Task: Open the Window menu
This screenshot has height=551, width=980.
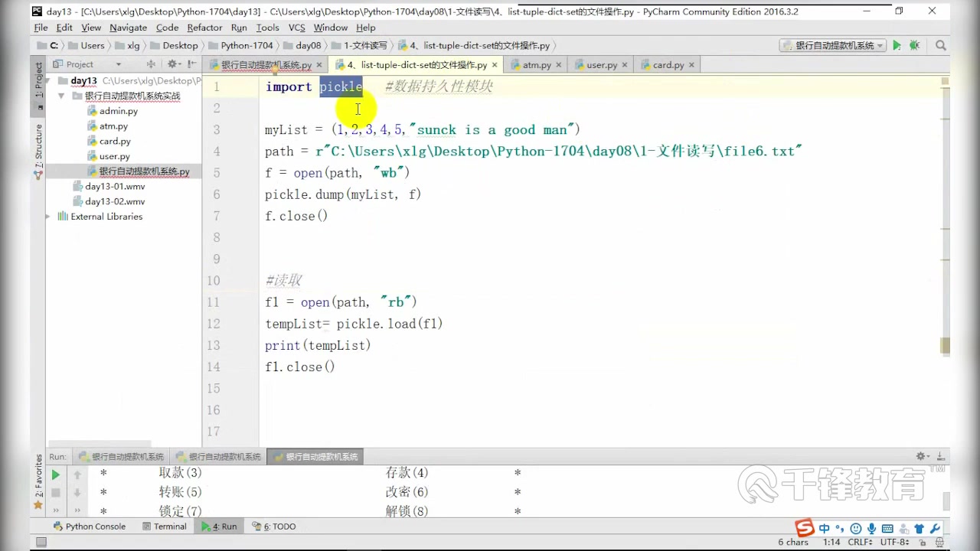Action: [x=330, y=28]
